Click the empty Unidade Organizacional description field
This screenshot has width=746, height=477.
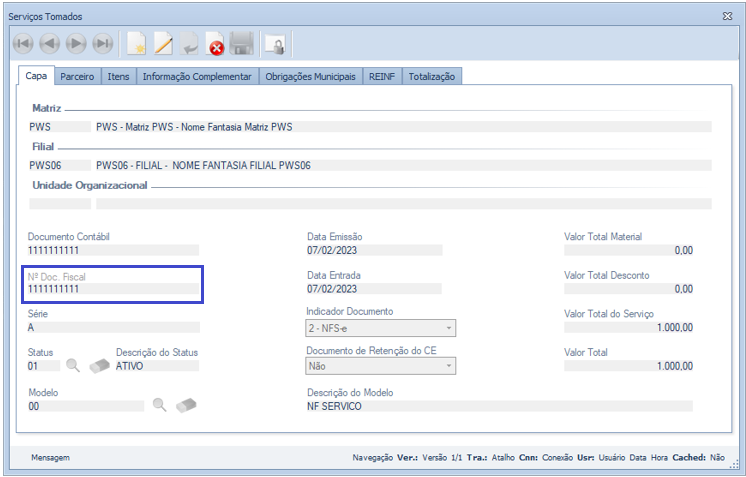coord(404,204)
